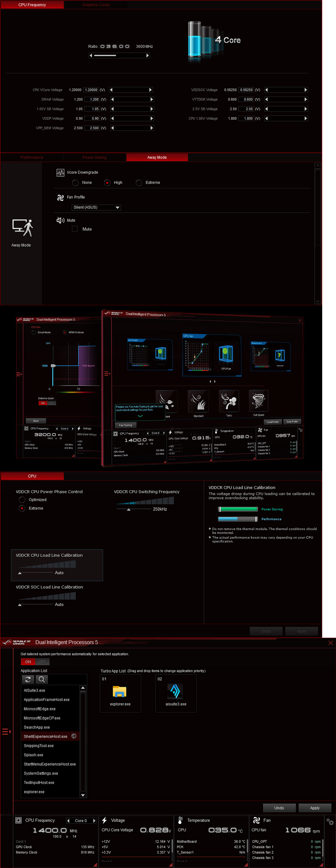Click the Voltage lightning icon in the monitor bar

coord(105,820)
